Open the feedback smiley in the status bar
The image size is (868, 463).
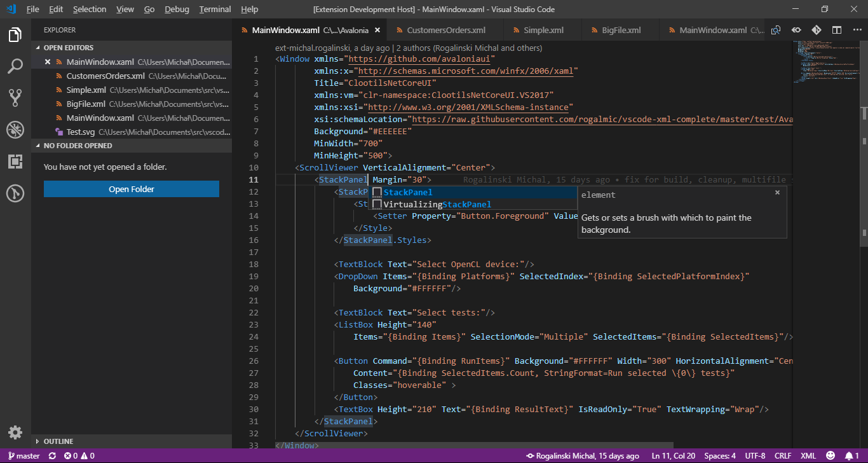(831, 455)
